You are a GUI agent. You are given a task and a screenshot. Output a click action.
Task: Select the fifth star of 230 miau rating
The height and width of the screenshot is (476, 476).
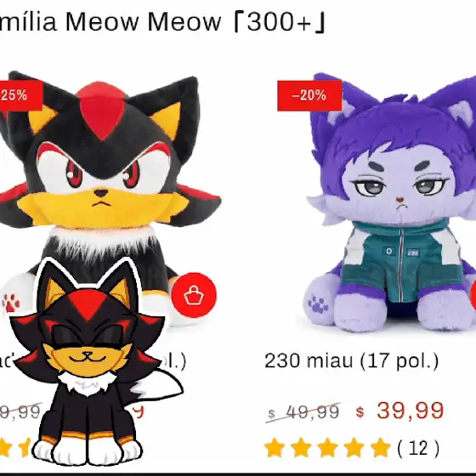tap(380, 447)
